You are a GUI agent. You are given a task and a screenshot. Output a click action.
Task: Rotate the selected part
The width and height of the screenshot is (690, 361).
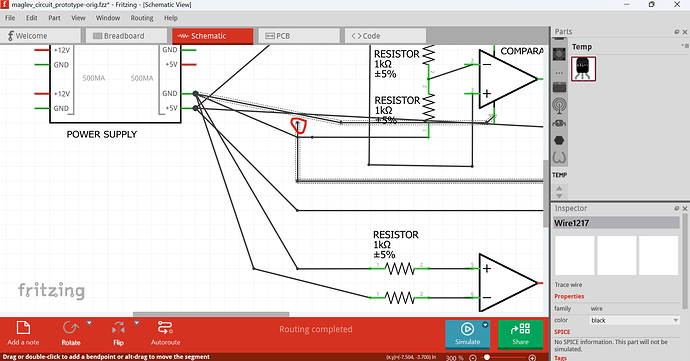71,333
